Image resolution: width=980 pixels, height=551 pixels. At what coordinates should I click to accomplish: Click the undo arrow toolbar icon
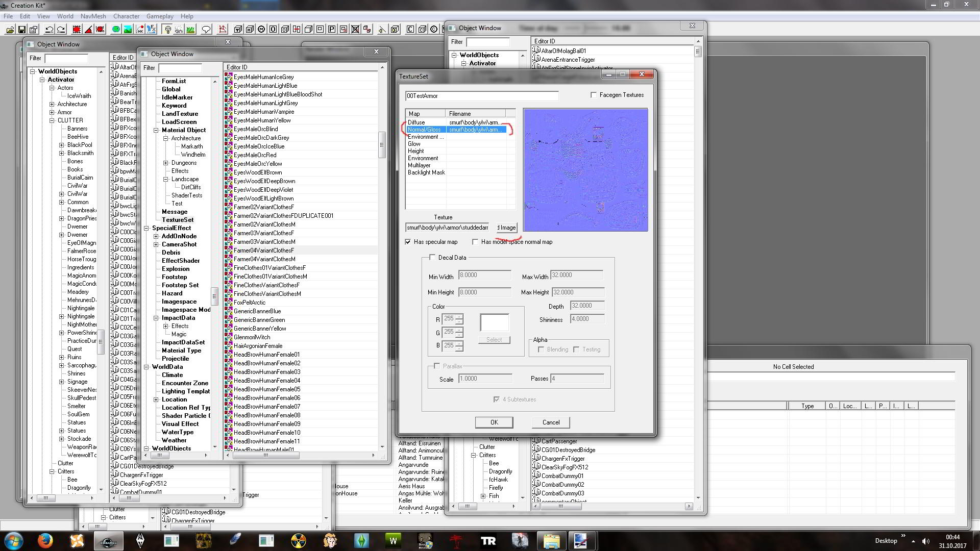tap(50, 30)
